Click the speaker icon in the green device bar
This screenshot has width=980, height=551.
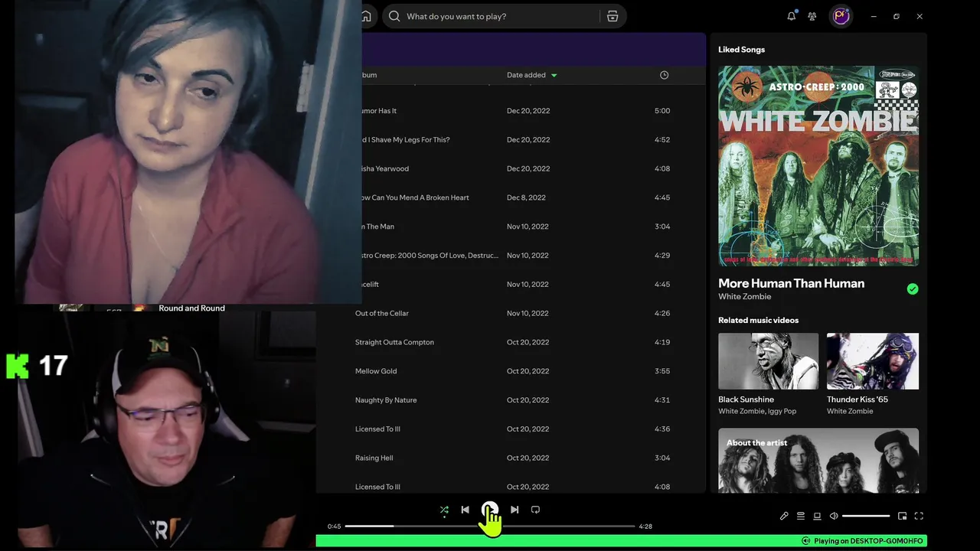[805, 541]
